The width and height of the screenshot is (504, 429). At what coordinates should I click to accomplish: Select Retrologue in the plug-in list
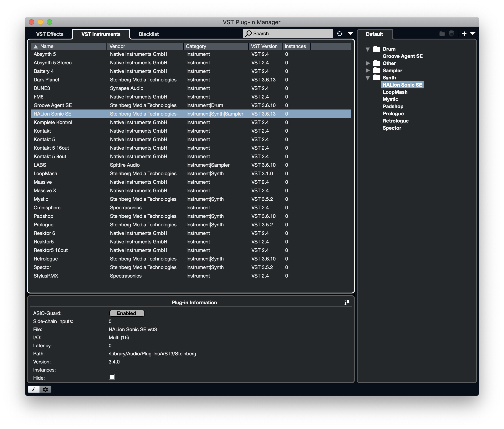click(191, 259)
